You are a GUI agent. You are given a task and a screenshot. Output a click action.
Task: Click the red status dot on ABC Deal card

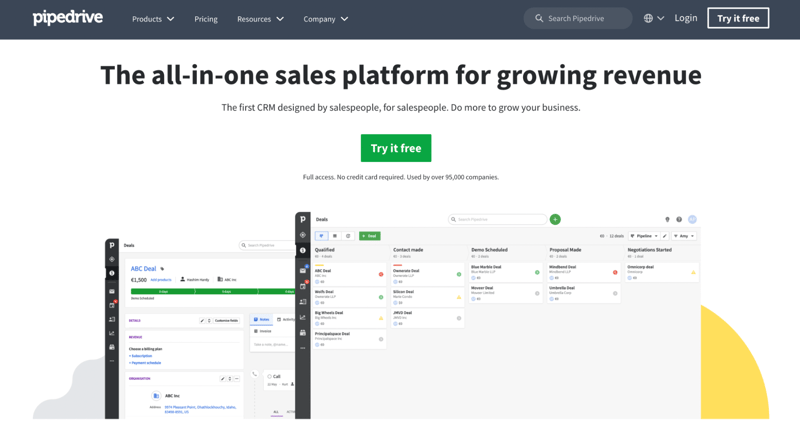(381, 274)
